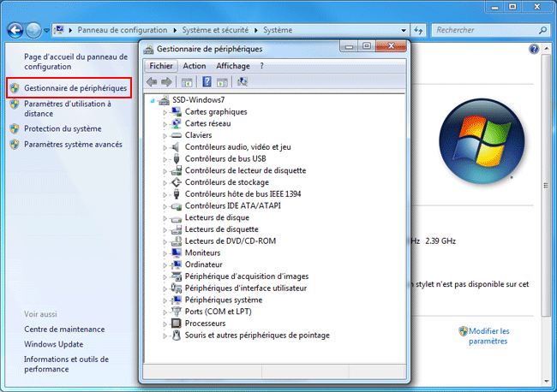This screenshot has height=392, width=557.
Task: Open the Action menu
Action: click(195, 66)
